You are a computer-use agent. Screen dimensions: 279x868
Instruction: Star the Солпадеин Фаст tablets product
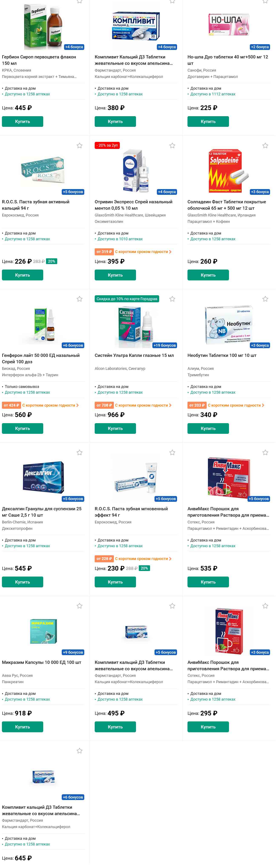click(x=266, y=146)
